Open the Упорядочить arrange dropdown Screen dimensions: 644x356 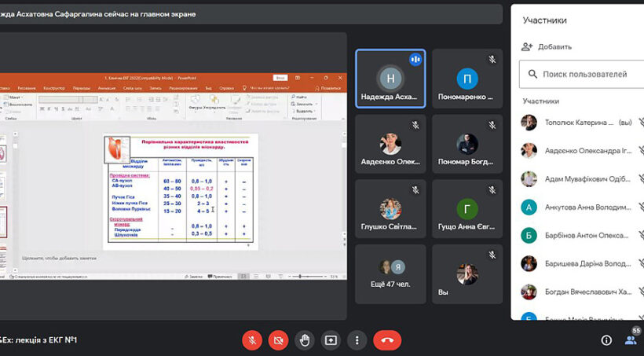coord(214,102)
